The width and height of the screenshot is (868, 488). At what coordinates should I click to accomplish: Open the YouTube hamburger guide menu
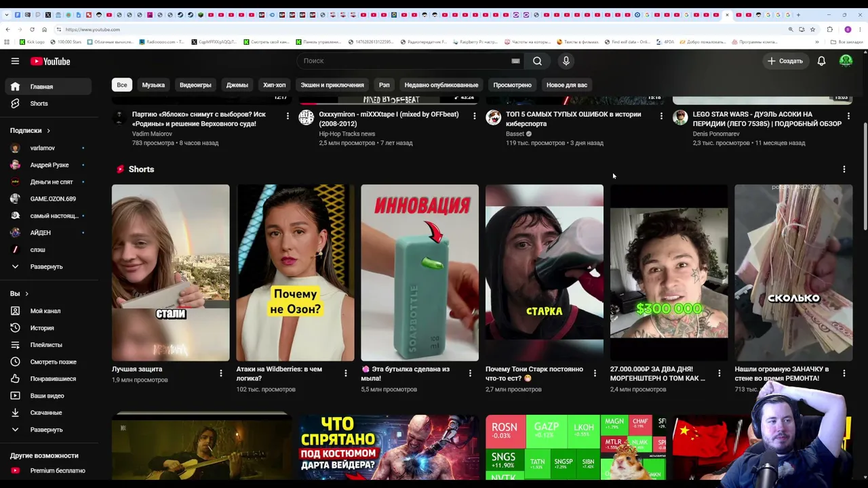tap(15, 61)
